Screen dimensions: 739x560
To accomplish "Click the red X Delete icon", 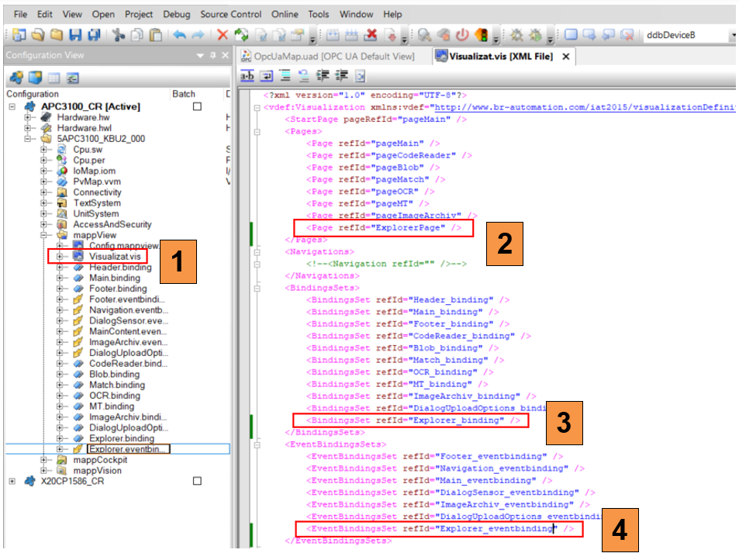I will tap(223, 35).
